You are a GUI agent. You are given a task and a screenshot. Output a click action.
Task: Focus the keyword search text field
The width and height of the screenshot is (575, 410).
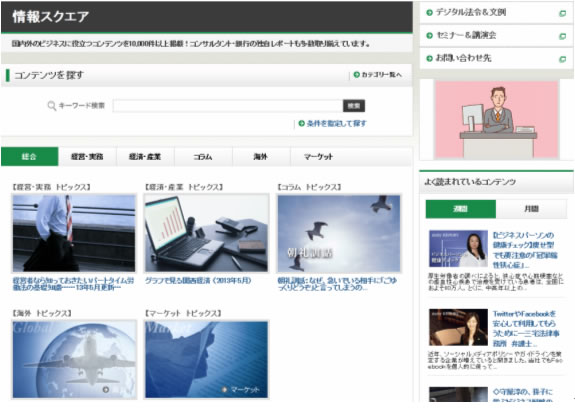point(228,106)
